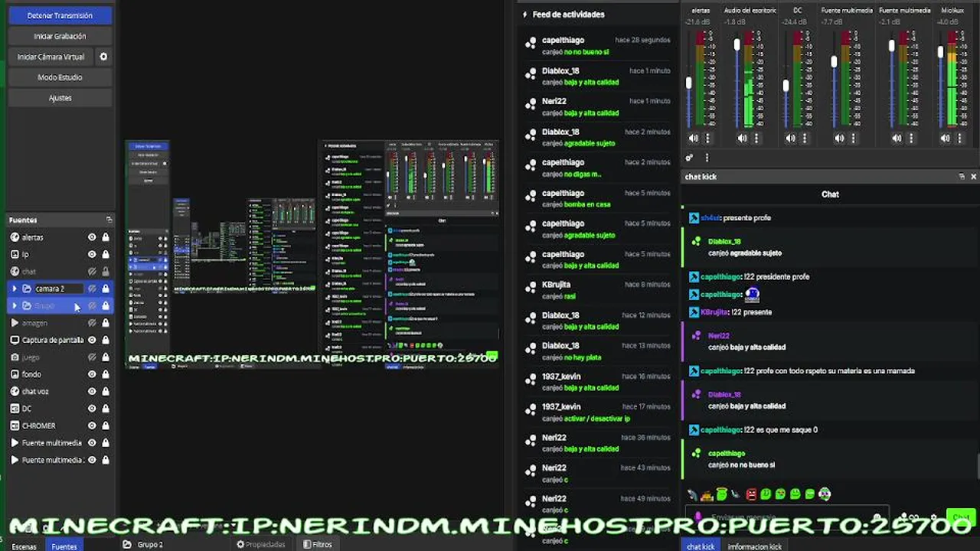Toggle lock on alertas source
This screenshot has height=551, width=980.
pos(106,237)
